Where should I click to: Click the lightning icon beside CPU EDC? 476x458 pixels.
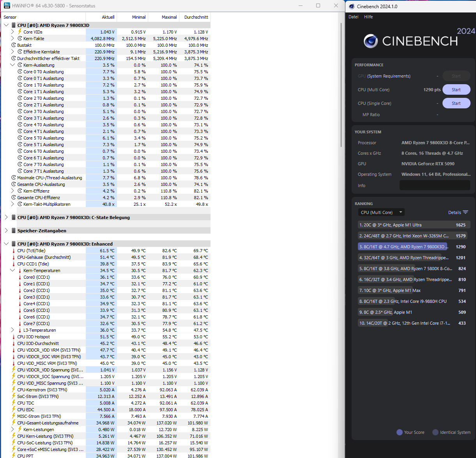click(14, 409)
